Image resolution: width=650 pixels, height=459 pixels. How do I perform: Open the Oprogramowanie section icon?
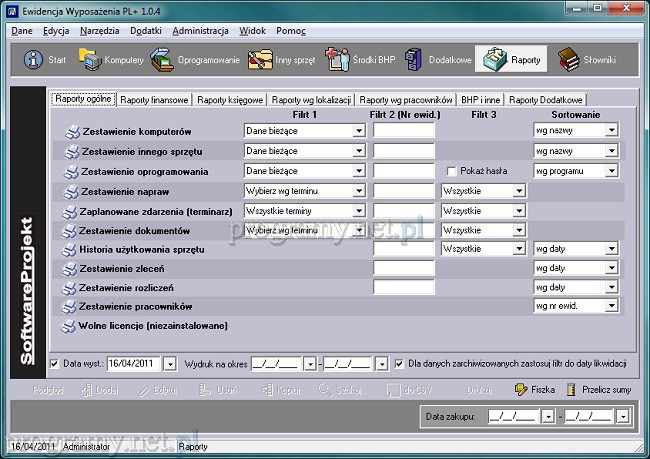click(x=162, y=60)
